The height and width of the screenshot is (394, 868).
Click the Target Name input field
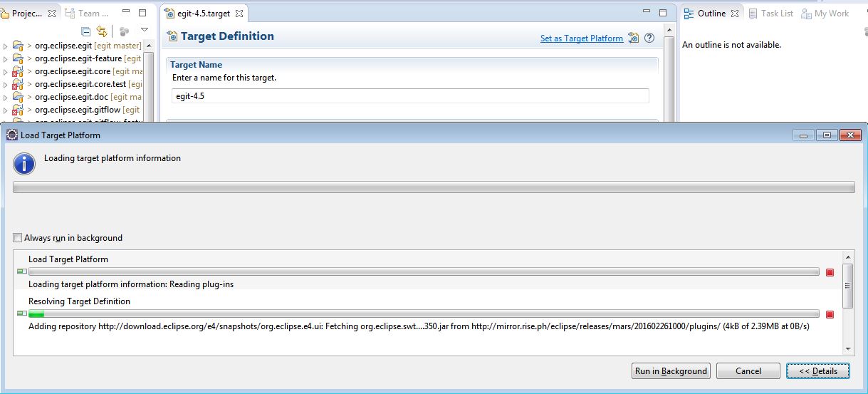(x=411, y=95)
